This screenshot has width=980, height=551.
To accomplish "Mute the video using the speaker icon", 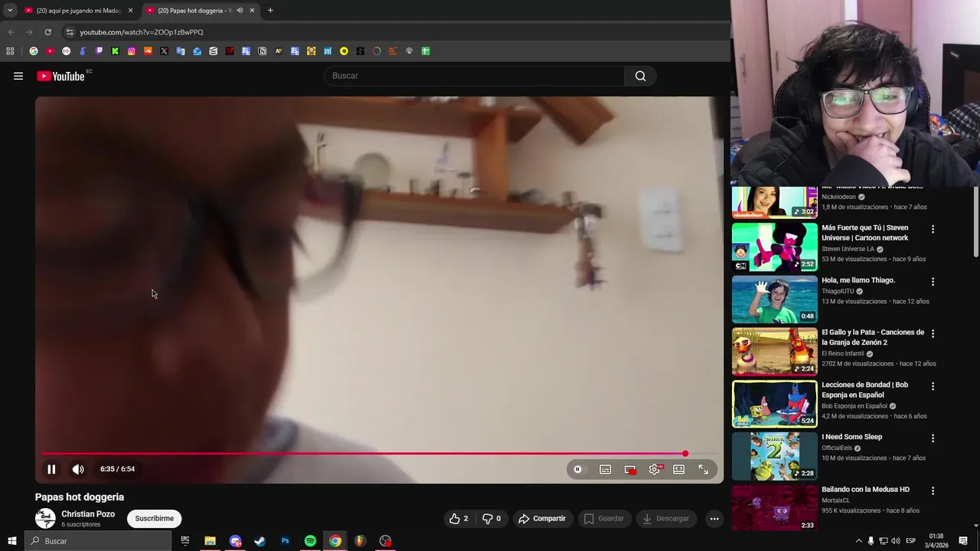I will click(x=78, y=469).
